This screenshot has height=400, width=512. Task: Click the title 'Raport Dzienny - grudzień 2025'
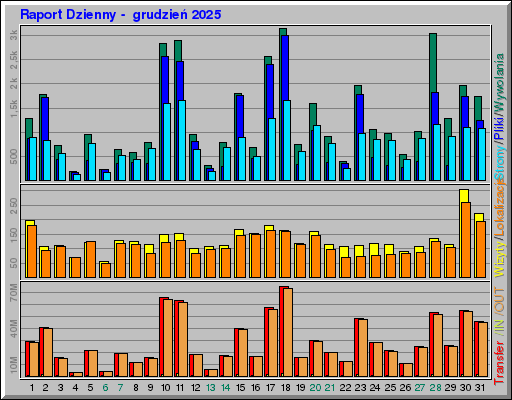(121, 15)
